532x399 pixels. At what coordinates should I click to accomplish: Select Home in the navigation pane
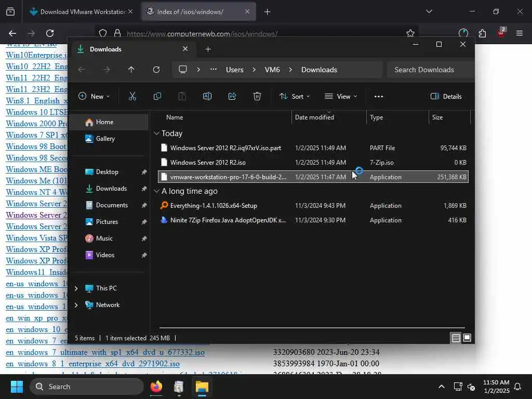[109, 122]
